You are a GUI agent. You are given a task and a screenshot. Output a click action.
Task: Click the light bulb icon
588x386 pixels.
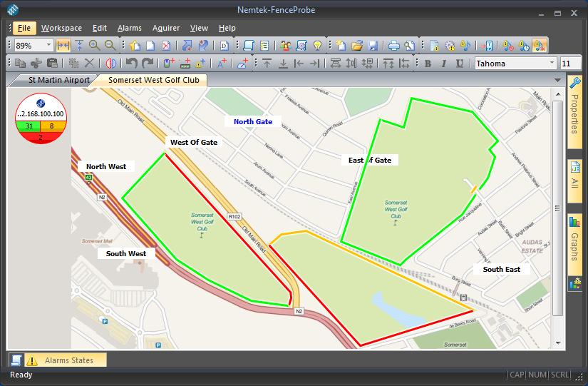point(318,46)
